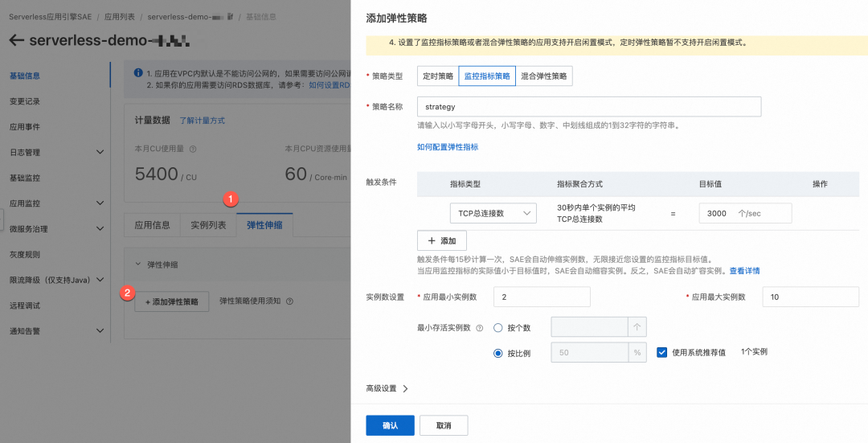Click the disabled 按个数 number field
Screen dimensions: 868x443
pyautogui.click(x=590, y=326)
